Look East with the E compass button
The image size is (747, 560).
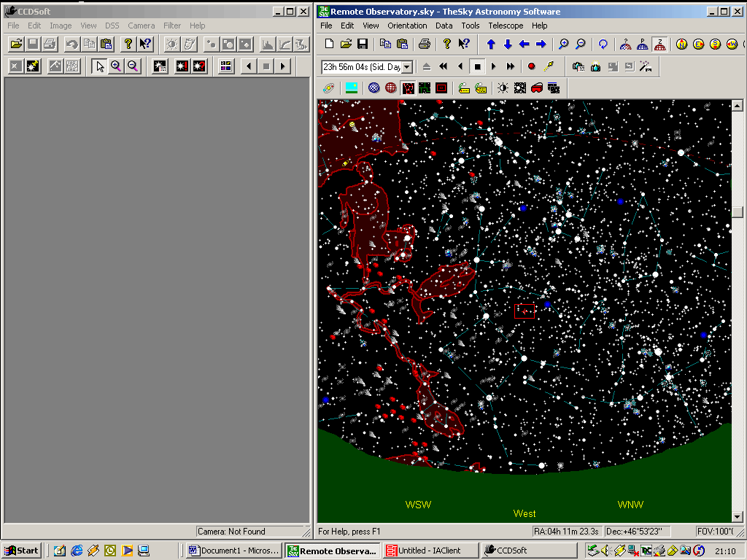click(698, 44)
